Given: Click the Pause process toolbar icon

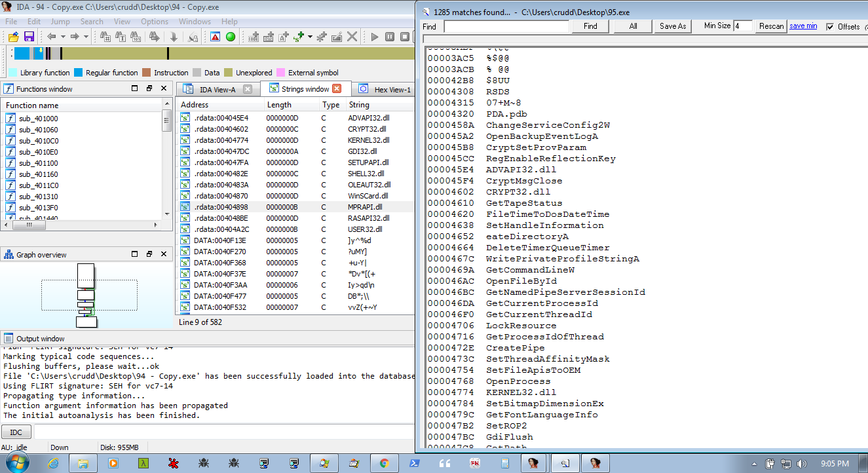Looking at the screenshot, I should [389, 37].
